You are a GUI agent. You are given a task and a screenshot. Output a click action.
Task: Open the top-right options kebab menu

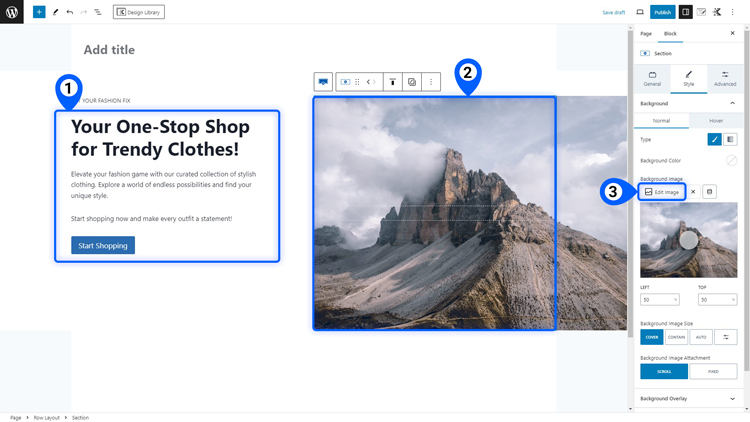tap(732, 12)
